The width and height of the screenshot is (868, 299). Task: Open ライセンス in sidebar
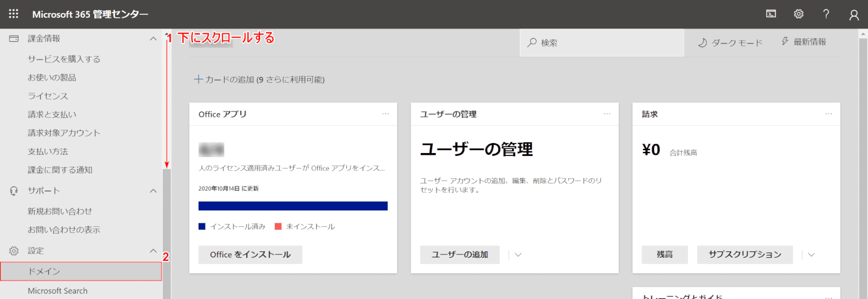(48, 96)
